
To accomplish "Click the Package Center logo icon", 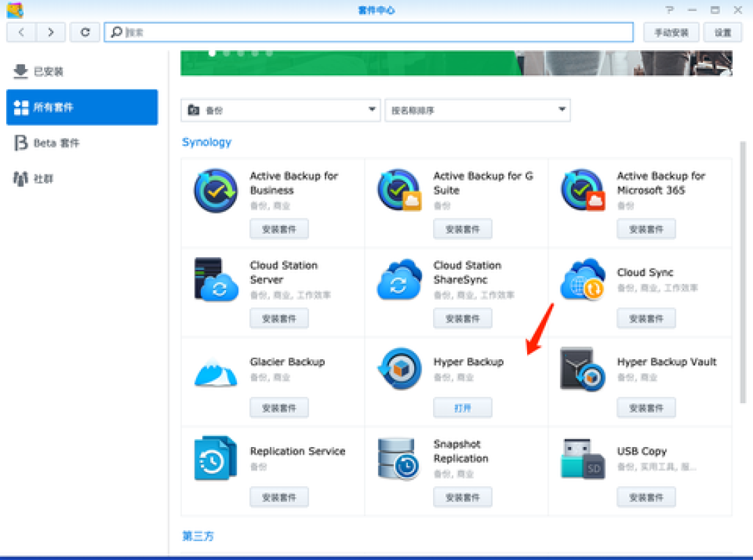I will [x=15, y=10].
